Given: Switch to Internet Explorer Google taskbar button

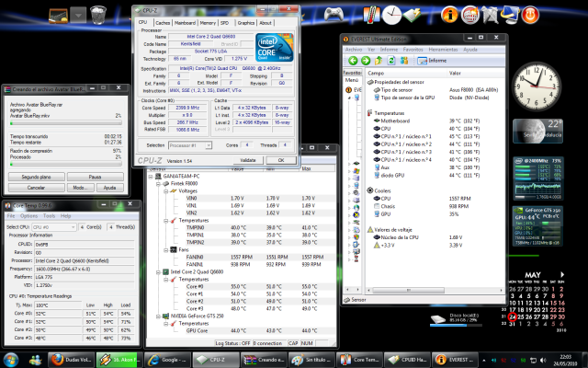Looking at the screenshot, I should point(167,360).
